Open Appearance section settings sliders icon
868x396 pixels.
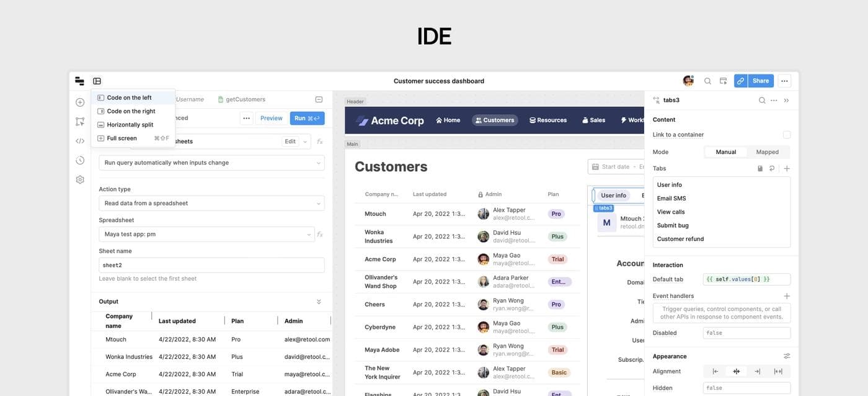click(x=787, y=356)
